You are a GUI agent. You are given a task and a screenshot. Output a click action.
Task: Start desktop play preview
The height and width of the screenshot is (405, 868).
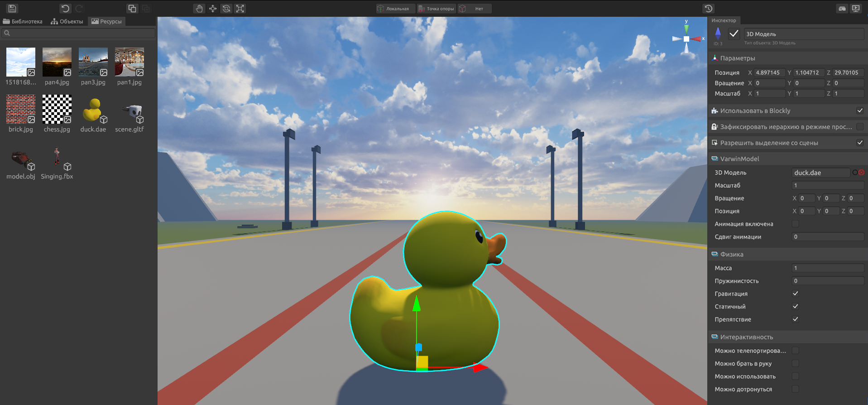click(x=856, y=8)
